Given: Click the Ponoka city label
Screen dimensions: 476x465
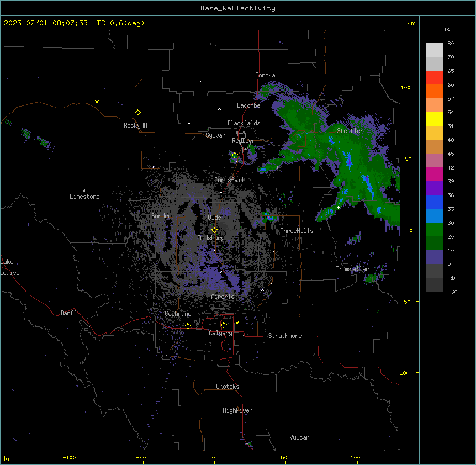Looking at the screenshot, I should click(265, 75).
